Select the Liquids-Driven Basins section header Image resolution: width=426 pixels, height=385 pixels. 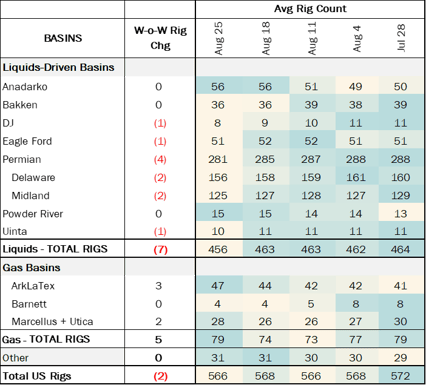pyautogui.click(x=58, y=67)
